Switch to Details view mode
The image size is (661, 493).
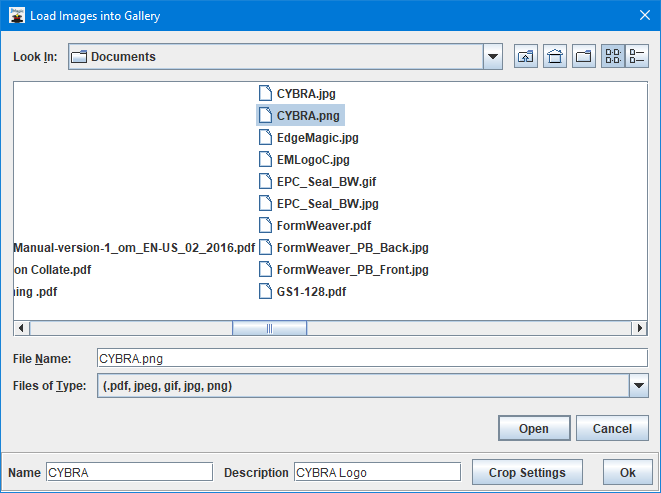pyautogui.click(x=637, y=57)
